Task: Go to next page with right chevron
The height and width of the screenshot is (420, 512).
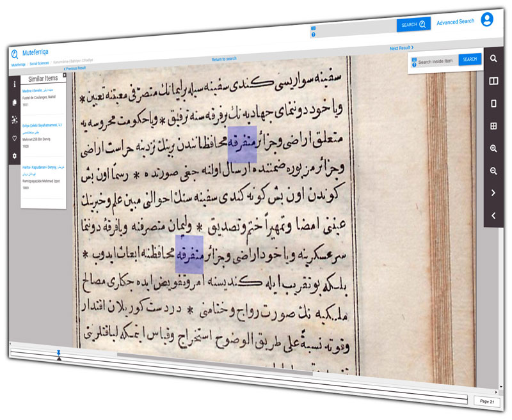Action: [493, 193]
